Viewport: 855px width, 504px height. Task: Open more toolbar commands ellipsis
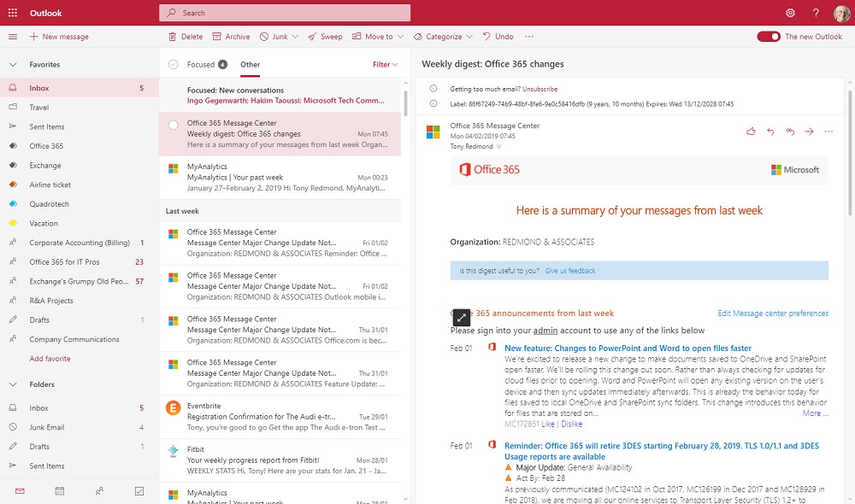pyautogui.click(x=529, y=37)
